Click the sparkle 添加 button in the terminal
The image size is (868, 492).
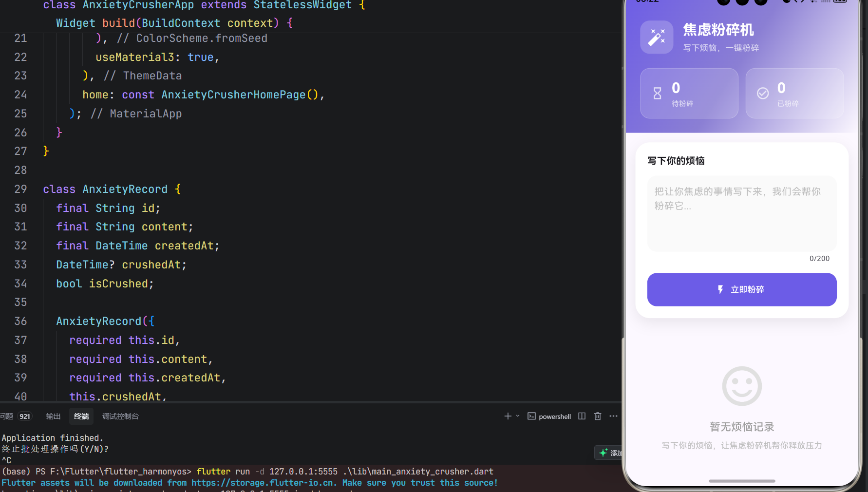pyautogui.click(x=609, y=453)
